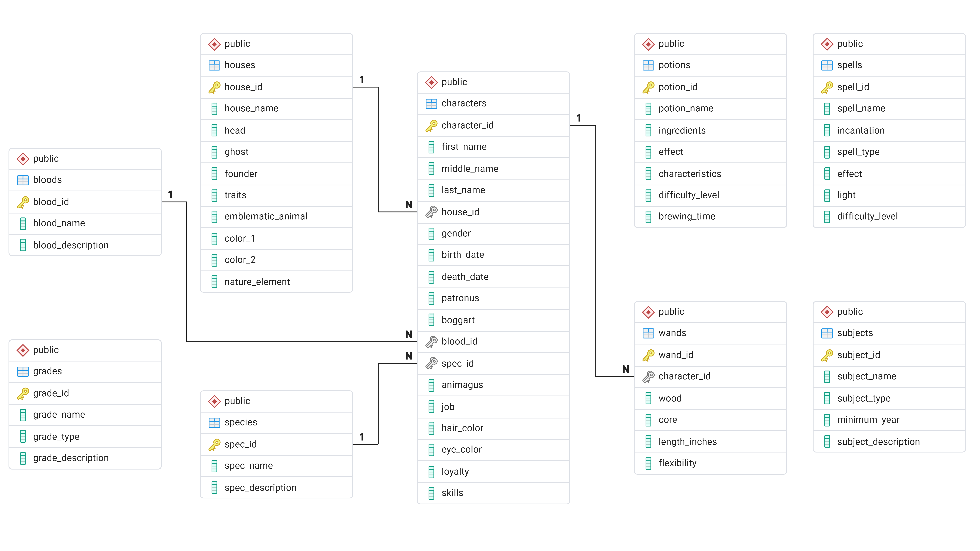Click the primary key icon beside wand_id

coord(648,355)
